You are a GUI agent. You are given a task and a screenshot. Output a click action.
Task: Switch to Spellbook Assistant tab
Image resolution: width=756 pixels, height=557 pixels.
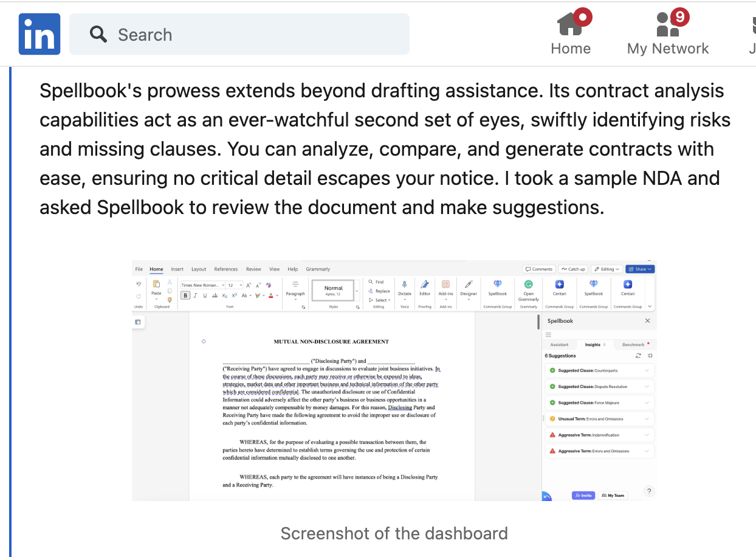(559, 345)
